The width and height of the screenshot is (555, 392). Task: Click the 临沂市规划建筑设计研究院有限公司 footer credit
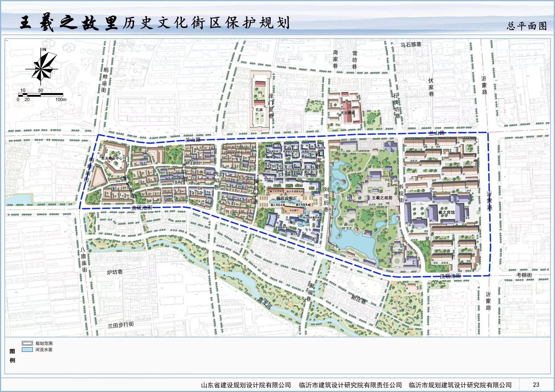pyautogui.click(x=460, y=385)
